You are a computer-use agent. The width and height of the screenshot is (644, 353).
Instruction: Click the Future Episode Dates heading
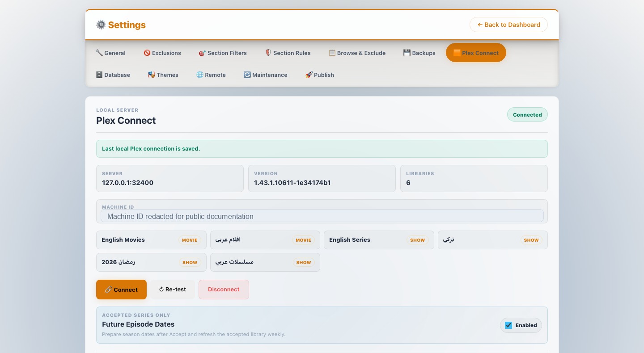[x=138, y=324]
